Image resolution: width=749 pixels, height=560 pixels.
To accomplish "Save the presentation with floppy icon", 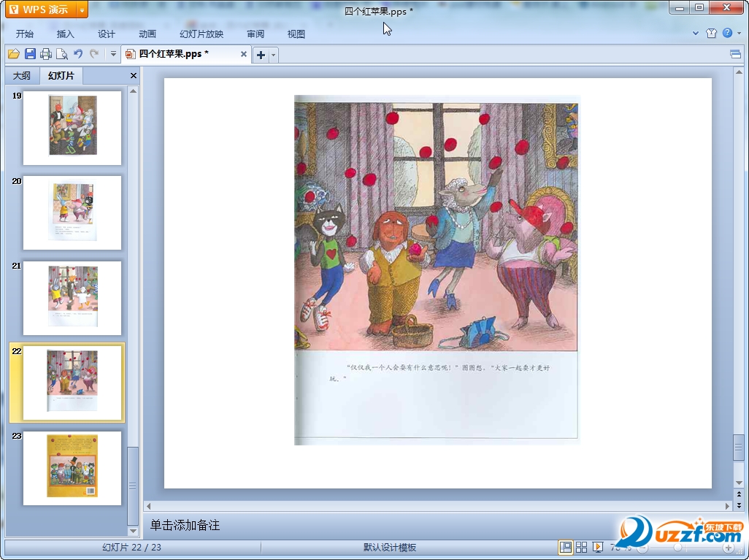I will pyautogui.click(x=30, y=54).
